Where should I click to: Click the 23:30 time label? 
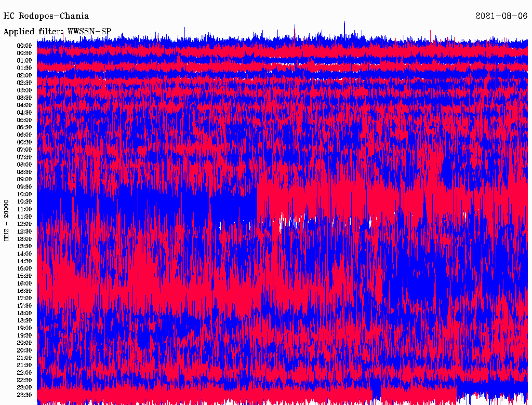pos(24,395)
